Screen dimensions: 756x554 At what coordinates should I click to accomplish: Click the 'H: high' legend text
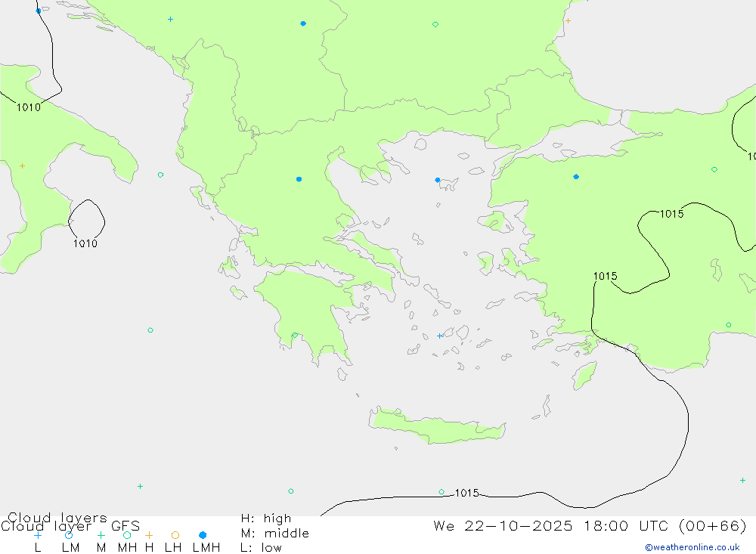266,518
